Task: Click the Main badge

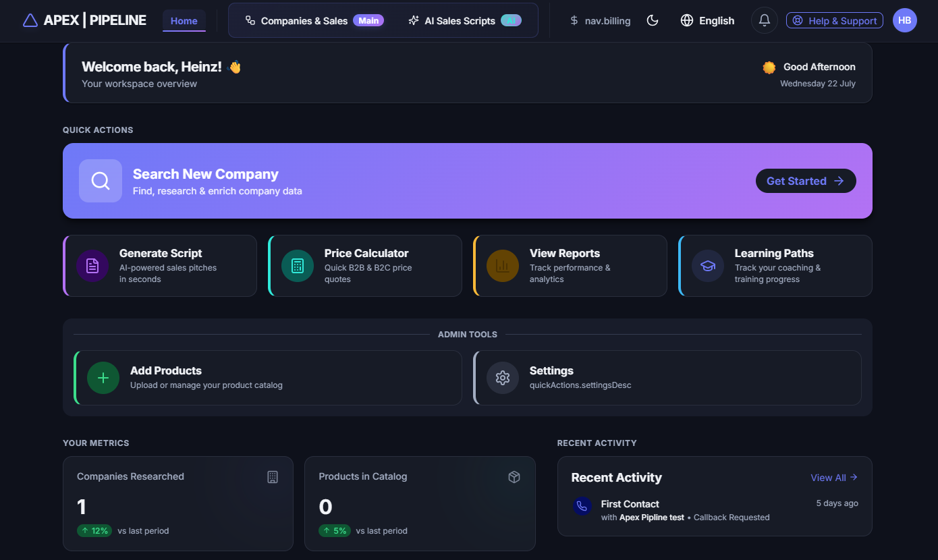Action: [368, 20]
